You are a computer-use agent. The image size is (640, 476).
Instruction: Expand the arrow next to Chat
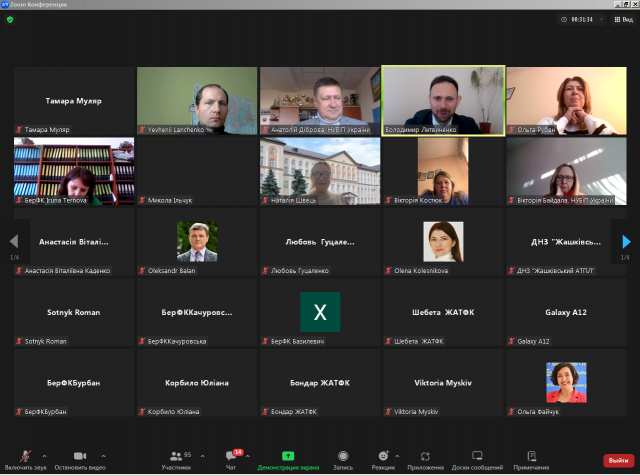click(x=247, y=456)
